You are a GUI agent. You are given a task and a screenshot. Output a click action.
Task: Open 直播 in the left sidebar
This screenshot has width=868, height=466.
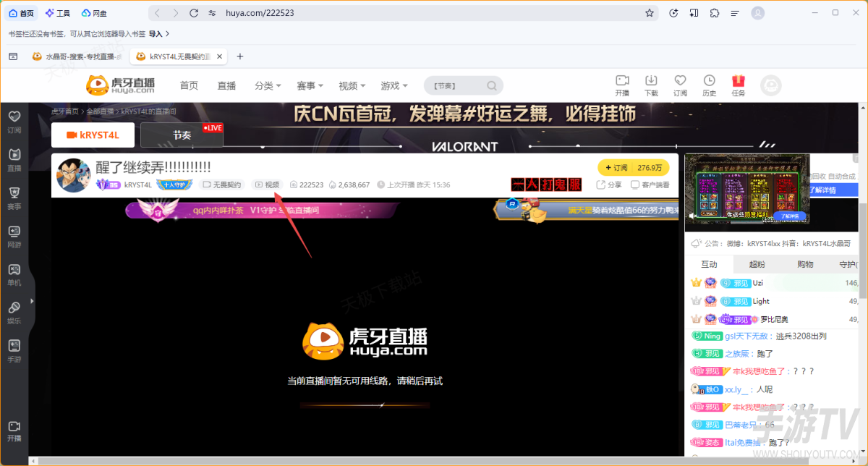pyautogui.click(x=14, y=159)
